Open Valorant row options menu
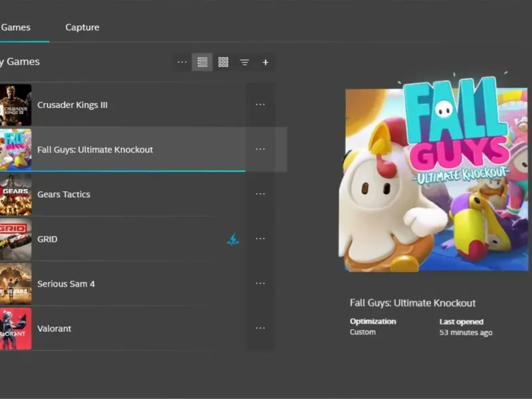This screenshot has width=532, height=399. click(260, 328)
